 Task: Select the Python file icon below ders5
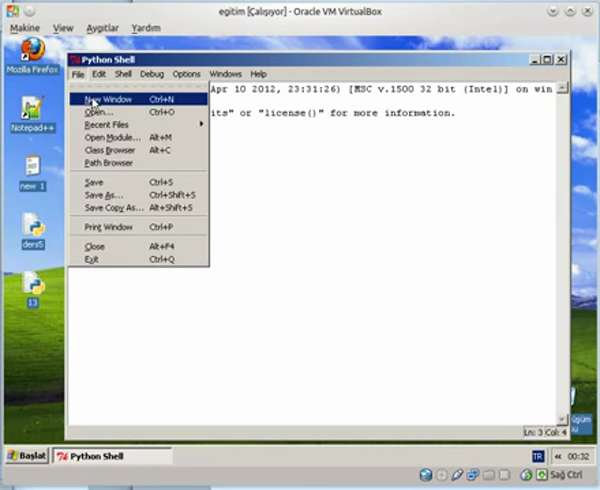tap(33, 290)
